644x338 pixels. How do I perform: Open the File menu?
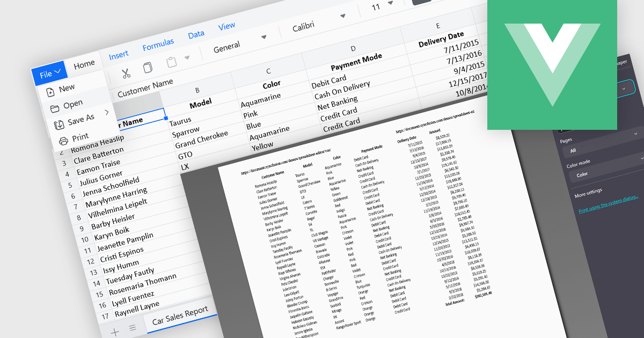click(49, 75)
